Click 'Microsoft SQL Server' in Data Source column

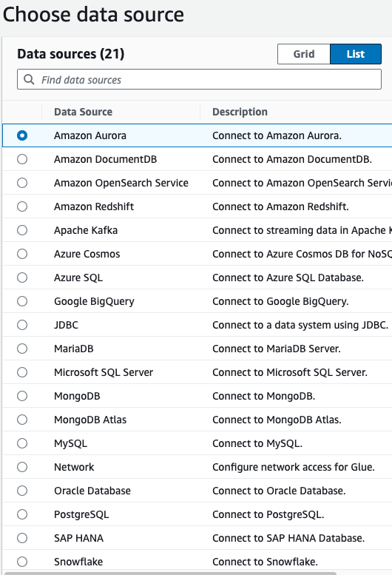point(104,372)
